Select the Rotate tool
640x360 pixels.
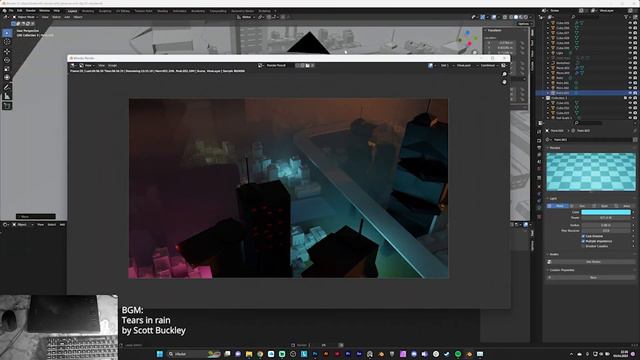7,60
